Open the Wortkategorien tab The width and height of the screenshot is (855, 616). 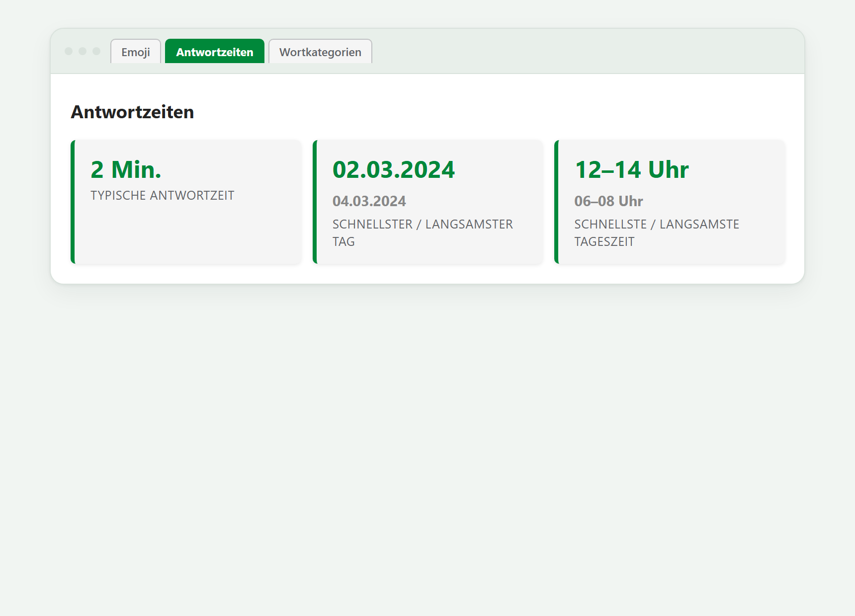point(320,52)
